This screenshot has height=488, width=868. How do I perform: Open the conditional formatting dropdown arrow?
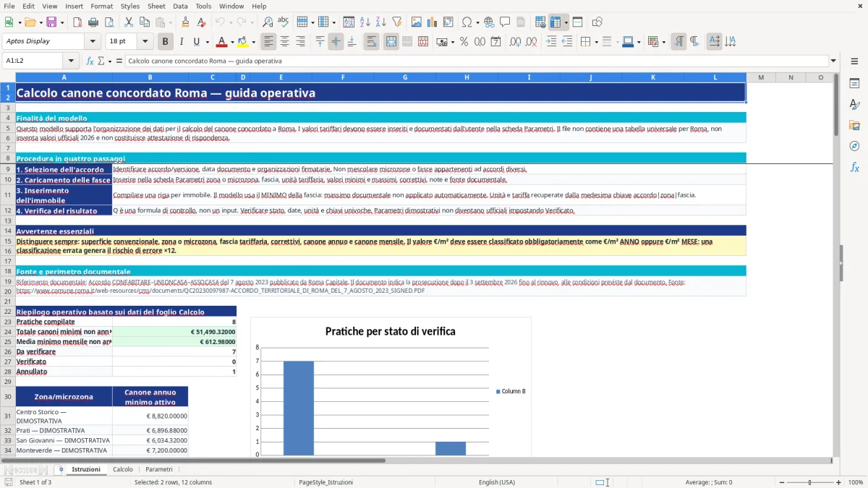(663, 42)
